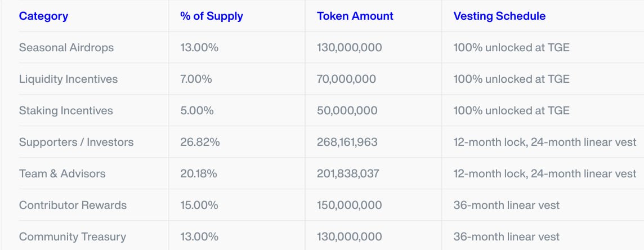Select the Staking Incentives row label
Viewport: 644px width, 250px height.
click(66, 111)
